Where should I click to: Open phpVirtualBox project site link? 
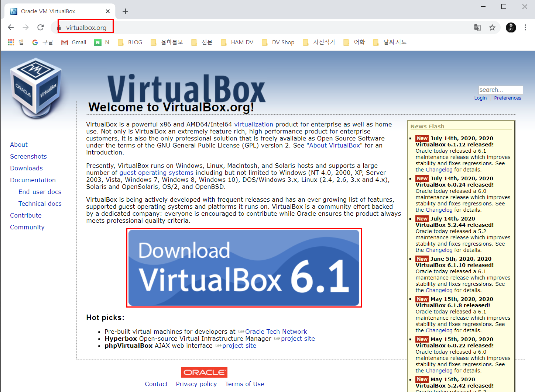tap(239, 346)
